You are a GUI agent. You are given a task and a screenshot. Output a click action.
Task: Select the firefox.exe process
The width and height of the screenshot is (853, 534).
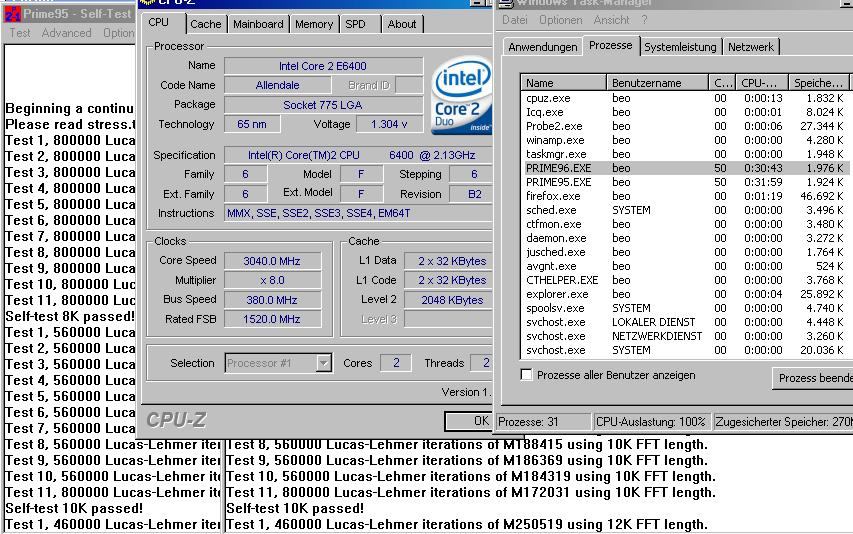pyautogui.click(x=684, y=196)
